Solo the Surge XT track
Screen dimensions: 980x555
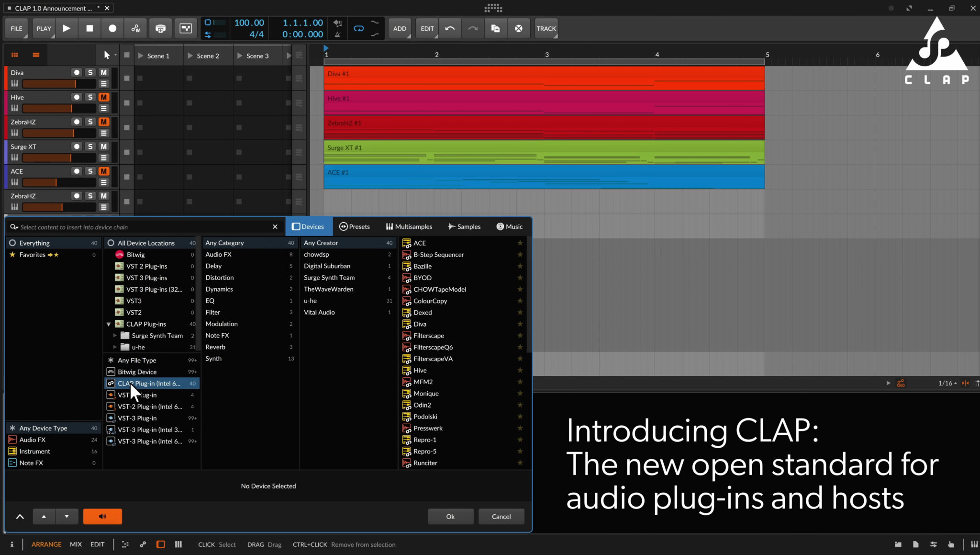point(90,146)
